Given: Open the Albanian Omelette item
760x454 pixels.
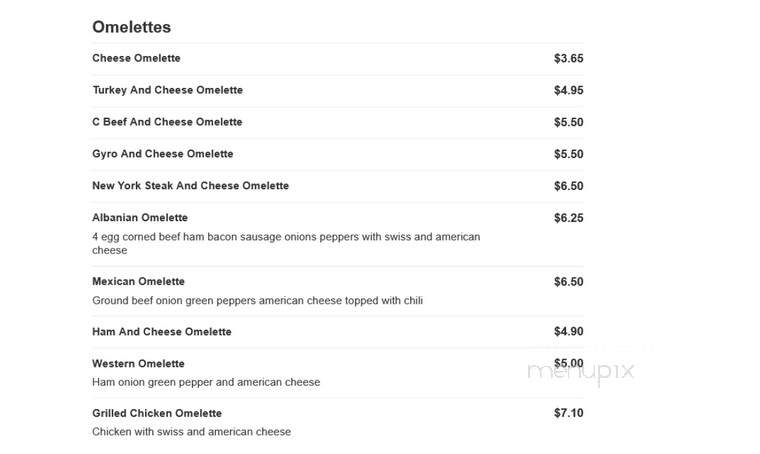Looking at the screenshot, I should (x=140, y=218).
